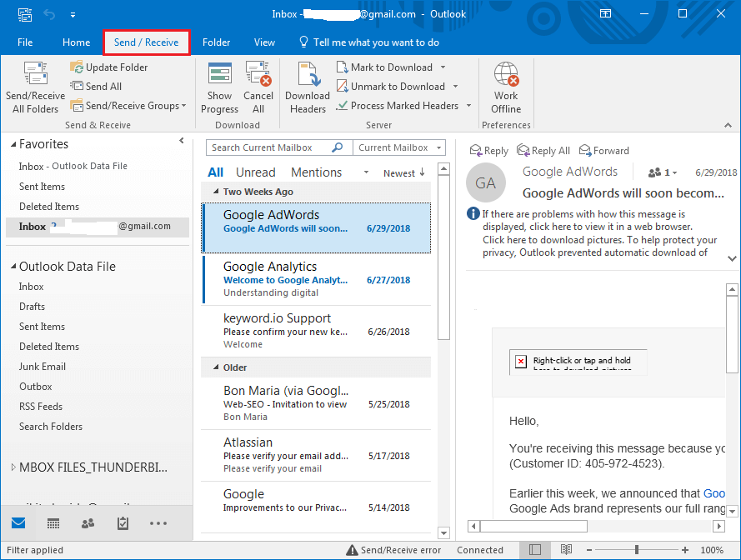The height and width of the screenshot is (560, 741).
Task: Open Unmark to Download dropdown arrow
Action: click(456, 87)
